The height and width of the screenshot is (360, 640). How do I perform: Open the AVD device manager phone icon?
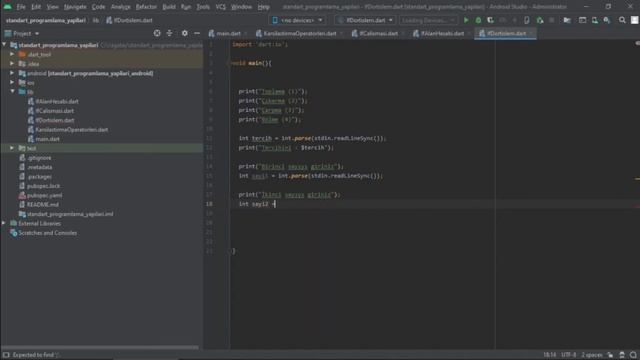[527, 20]
